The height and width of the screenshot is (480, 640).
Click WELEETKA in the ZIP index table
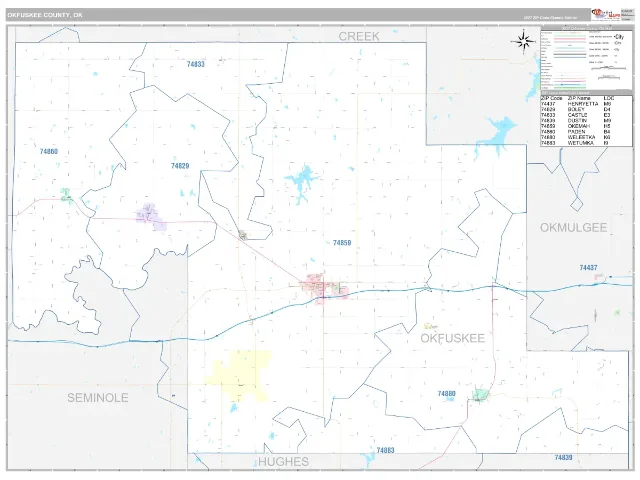click(581, 138)
